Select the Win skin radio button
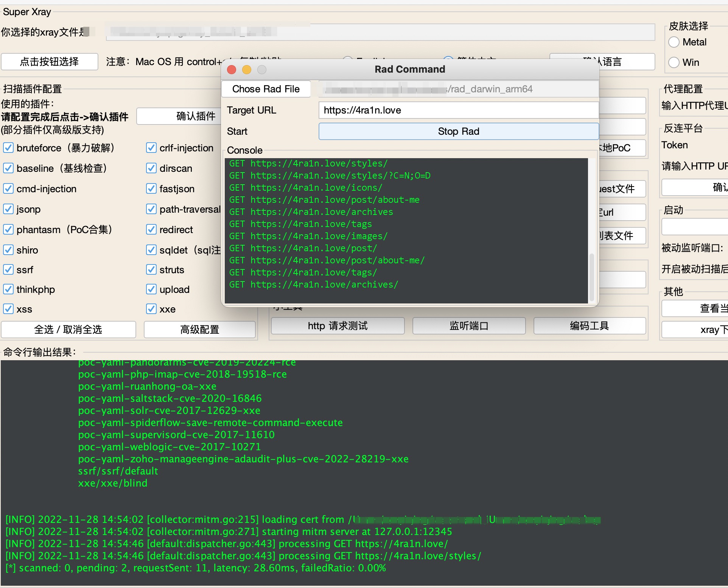The width and height of the screenshot is (728, 588). point(674,62)
